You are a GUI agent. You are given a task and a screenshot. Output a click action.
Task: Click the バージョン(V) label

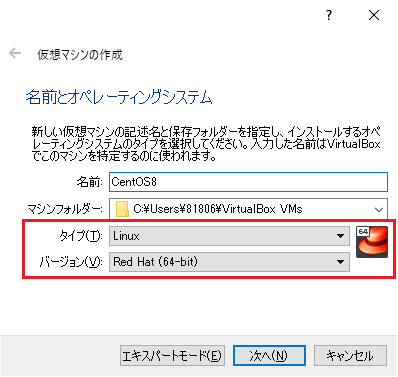click(71, 262)
